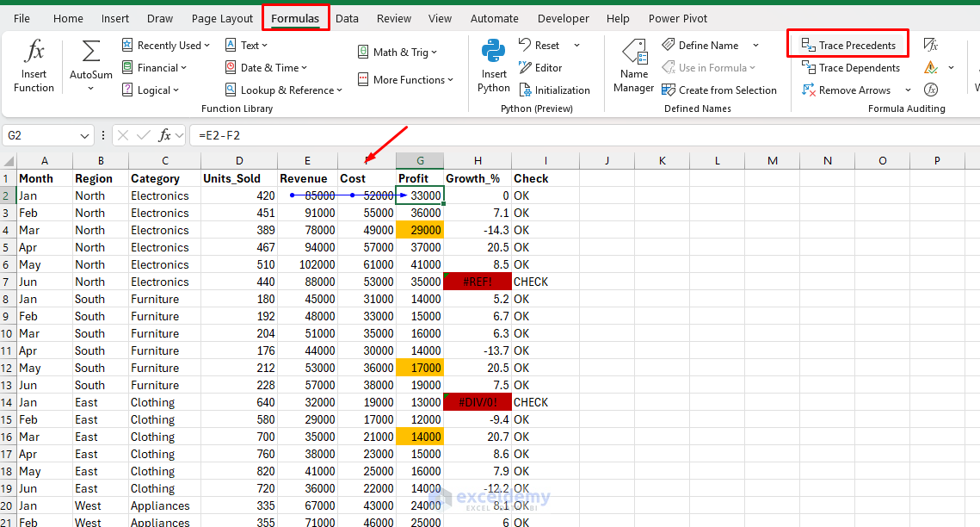The image size is (980, 527).
Task: Click the formula bar fx icon
Action: (x=164, y=135)
